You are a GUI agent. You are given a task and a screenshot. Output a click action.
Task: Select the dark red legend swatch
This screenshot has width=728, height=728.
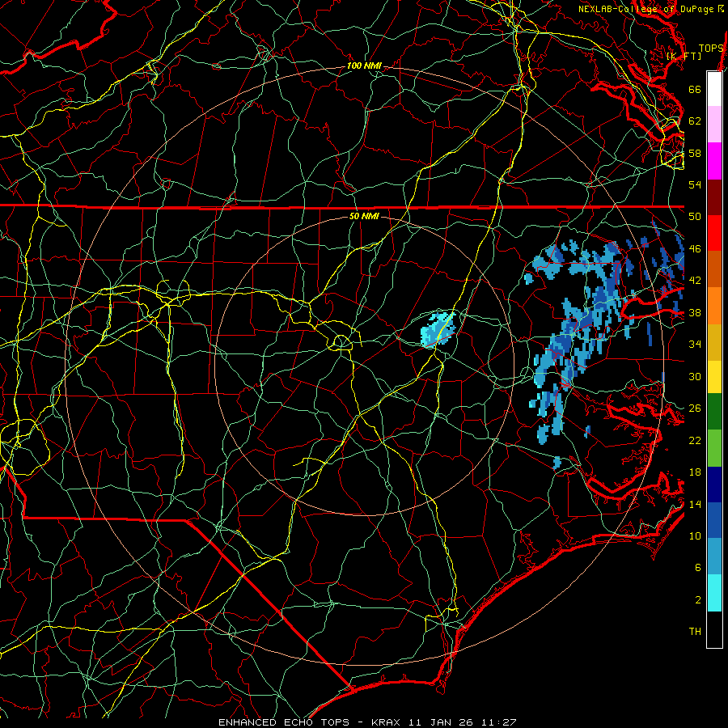[x=714, y=198]
